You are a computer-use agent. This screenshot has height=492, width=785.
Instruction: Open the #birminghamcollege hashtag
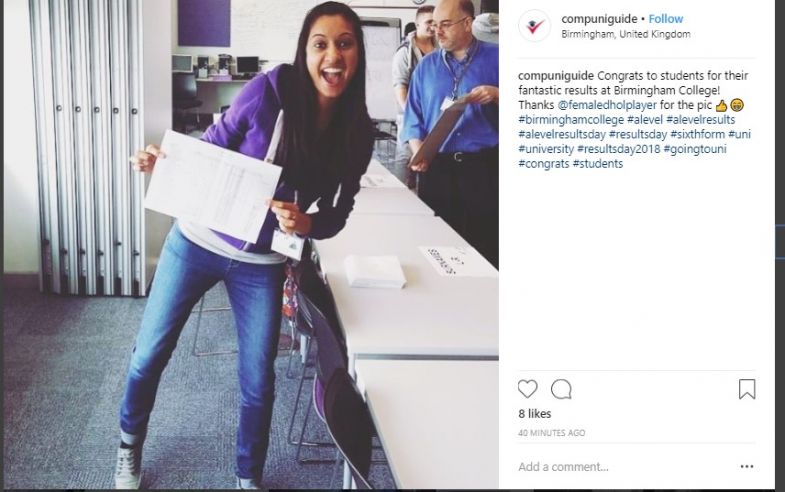pos(571,120)
